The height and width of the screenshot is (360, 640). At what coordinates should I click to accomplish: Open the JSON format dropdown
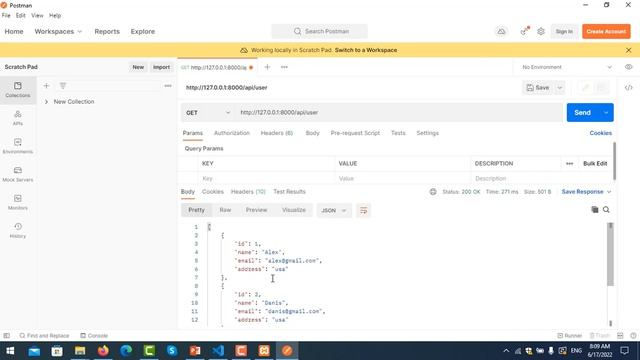334,210
